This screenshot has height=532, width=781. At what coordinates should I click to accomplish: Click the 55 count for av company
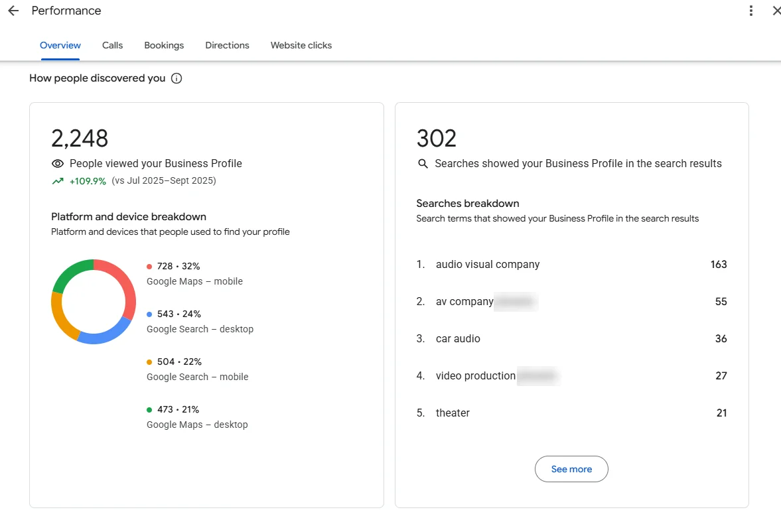click(x=721, y=302)
